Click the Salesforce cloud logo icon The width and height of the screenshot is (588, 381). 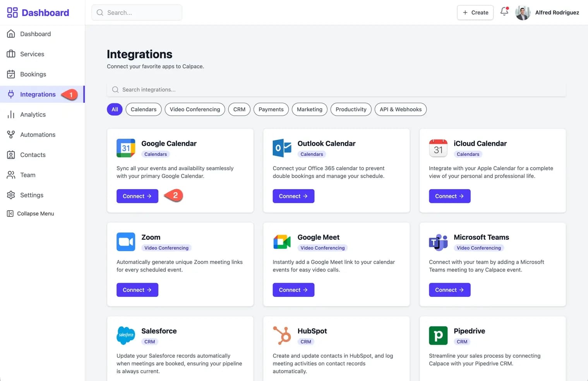(x=126, y=336)
